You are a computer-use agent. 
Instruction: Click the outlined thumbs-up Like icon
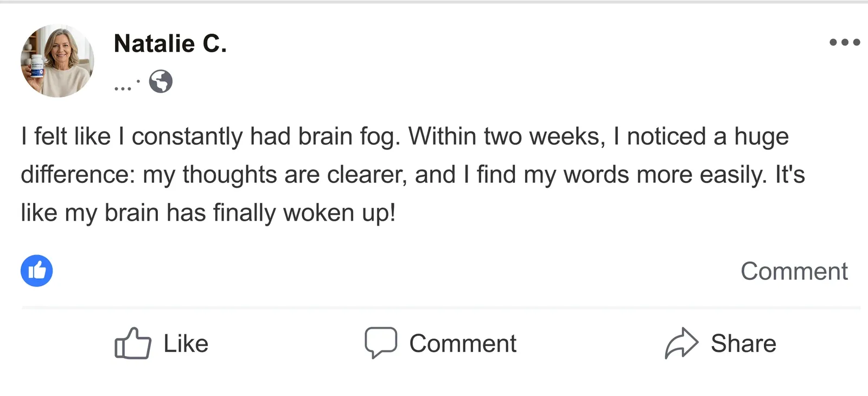pos(132,343)
